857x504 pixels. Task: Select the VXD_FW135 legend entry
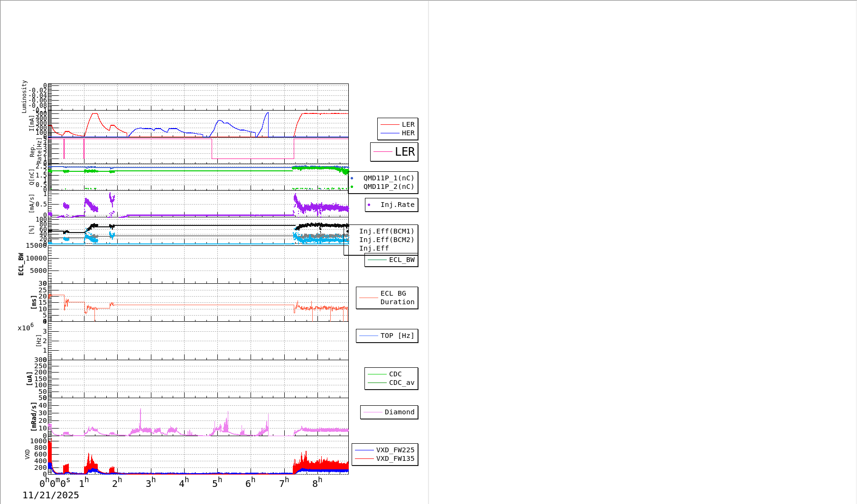[395, 459]
